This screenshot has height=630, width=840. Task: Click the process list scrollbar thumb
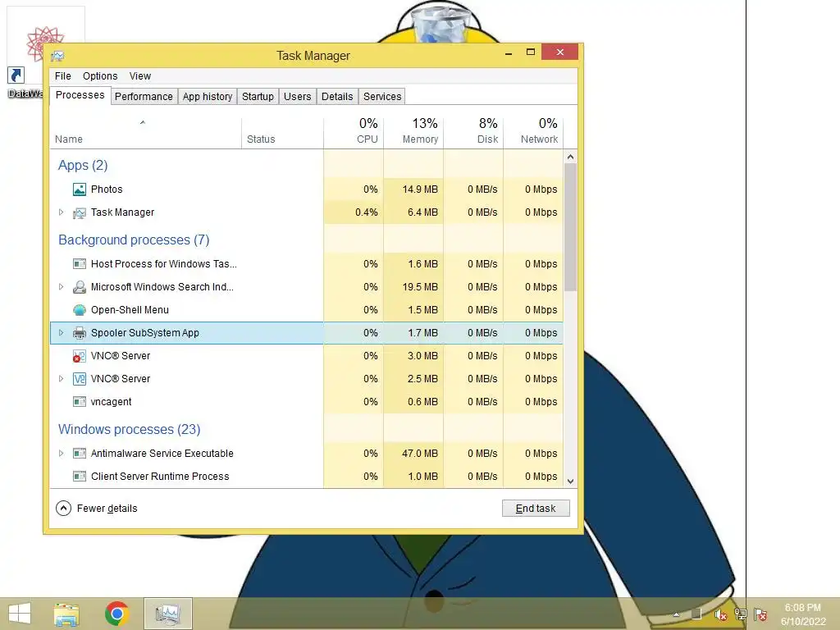pyautogui.click(x=571, y=227)
